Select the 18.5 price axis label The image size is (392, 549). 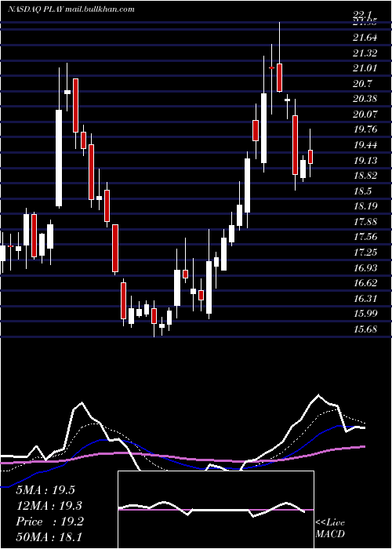point(362,191)
